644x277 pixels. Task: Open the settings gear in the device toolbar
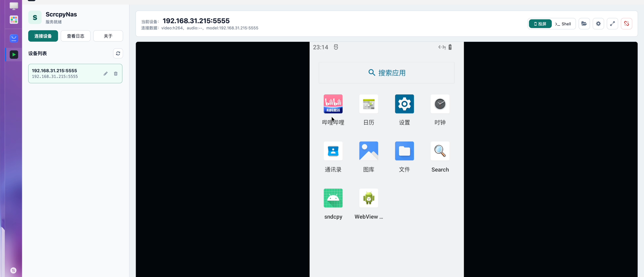pos(599,24)
